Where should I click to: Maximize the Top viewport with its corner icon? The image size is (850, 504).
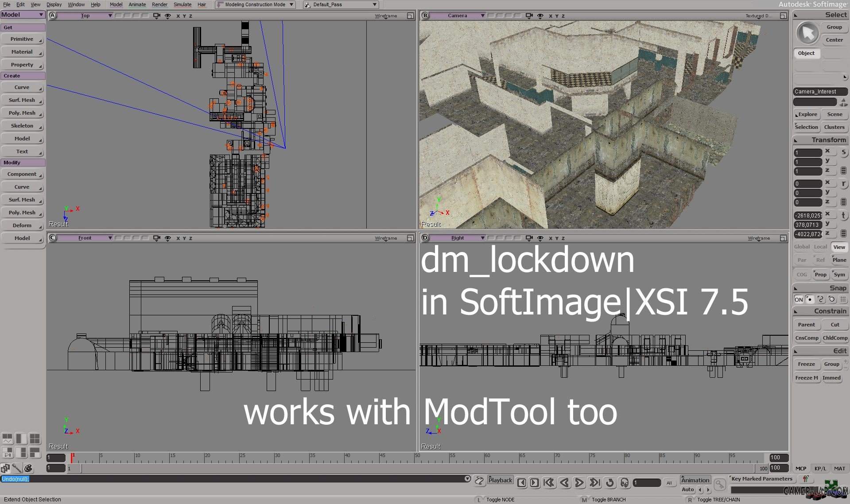(x=410, y=16)
